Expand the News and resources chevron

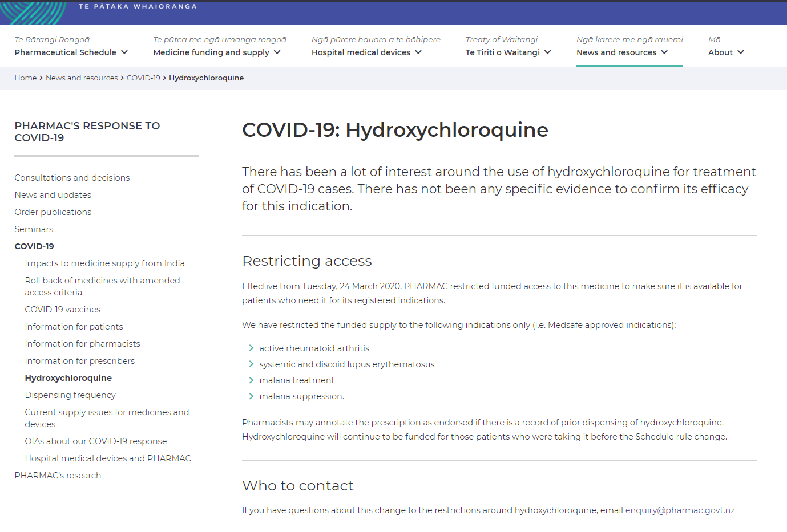click(664, 52)
